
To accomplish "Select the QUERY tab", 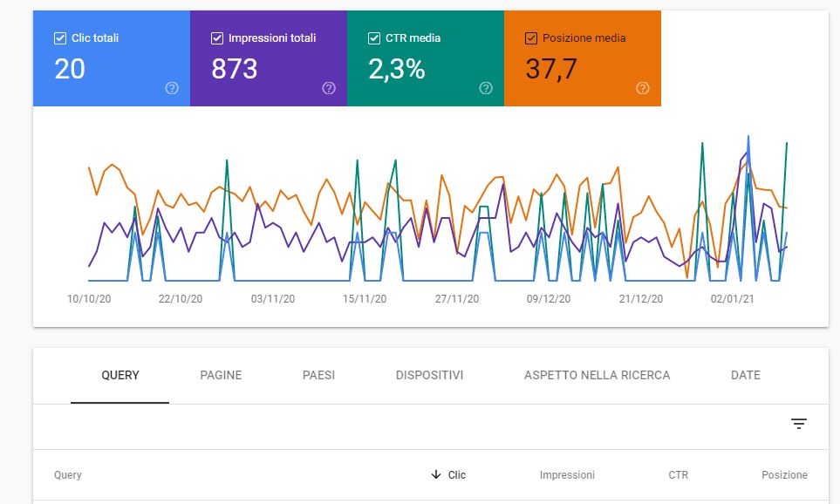I will point(120,375).
